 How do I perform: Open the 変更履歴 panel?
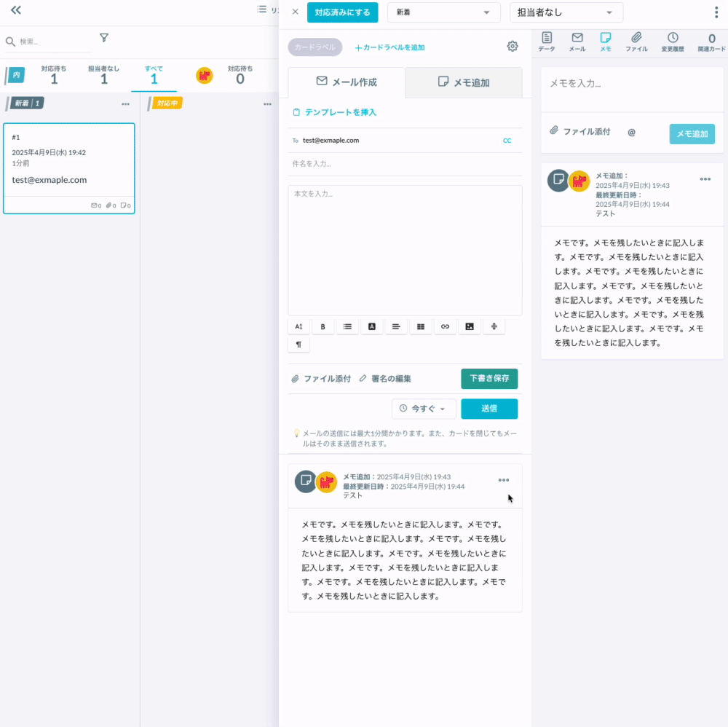(x=673, y=42)
